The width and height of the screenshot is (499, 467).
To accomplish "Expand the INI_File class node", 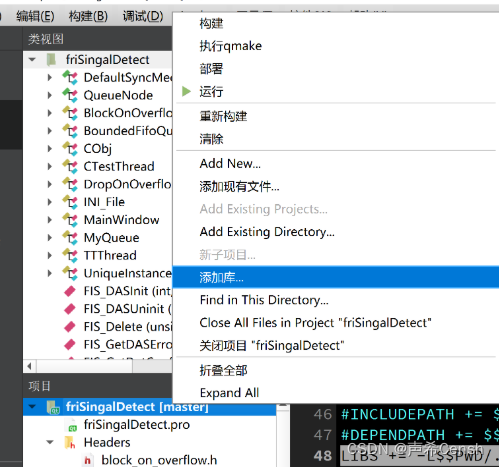I will [x=50, y=202].
